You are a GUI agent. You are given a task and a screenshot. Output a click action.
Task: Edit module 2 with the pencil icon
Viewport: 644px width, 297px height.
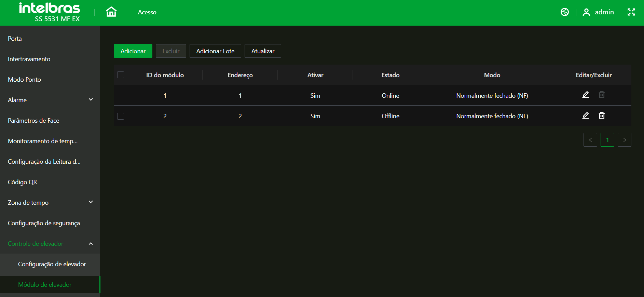pyautogui.click(x=586, y=116)
